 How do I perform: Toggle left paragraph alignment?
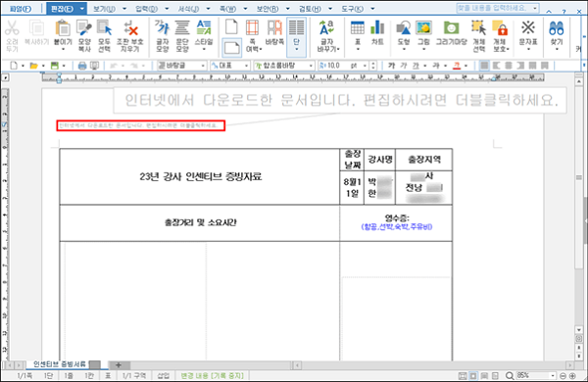(x=497, y=66)
